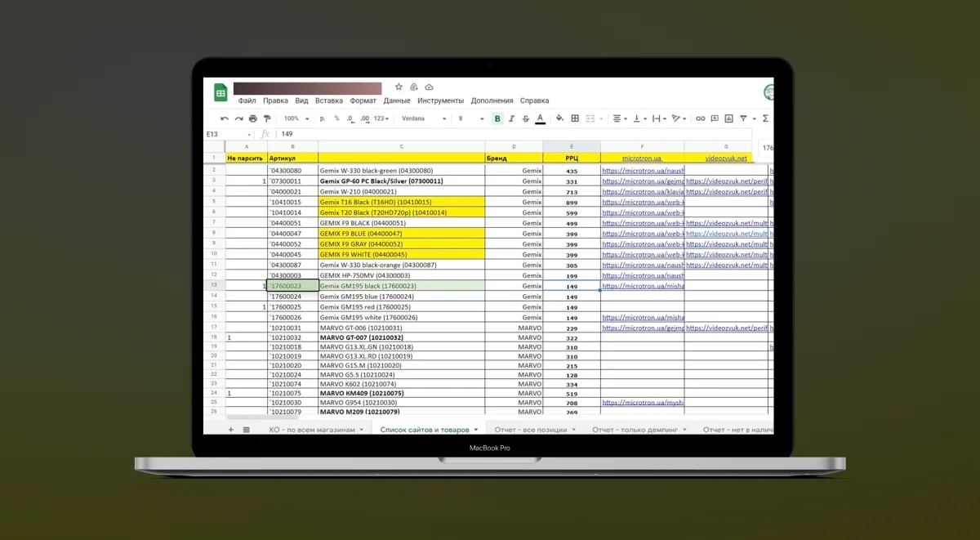The height and width of the screenshot is (540, 980).
Task: Redo the last action
Action: [238, 118]
